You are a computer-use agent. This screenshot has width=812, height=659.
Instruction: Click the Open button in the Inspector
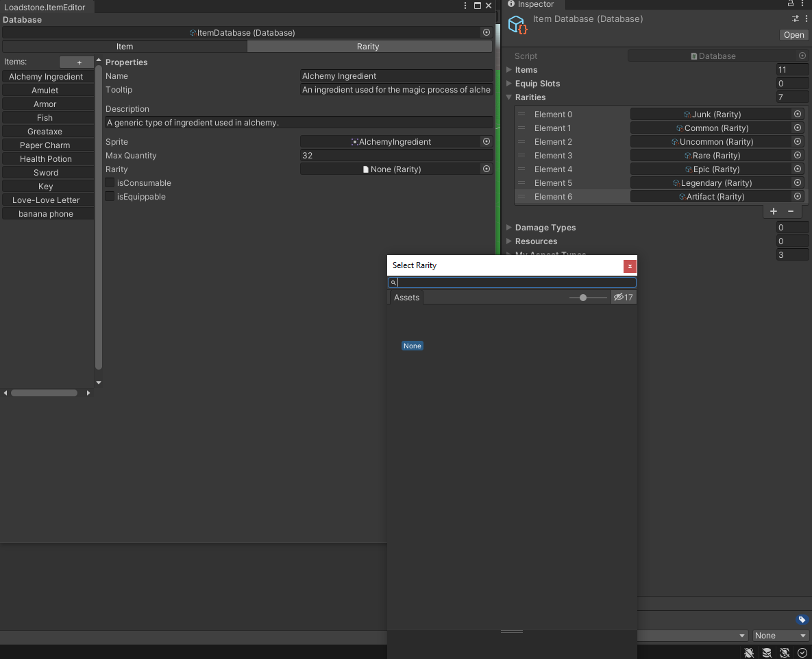click(793, 35)
